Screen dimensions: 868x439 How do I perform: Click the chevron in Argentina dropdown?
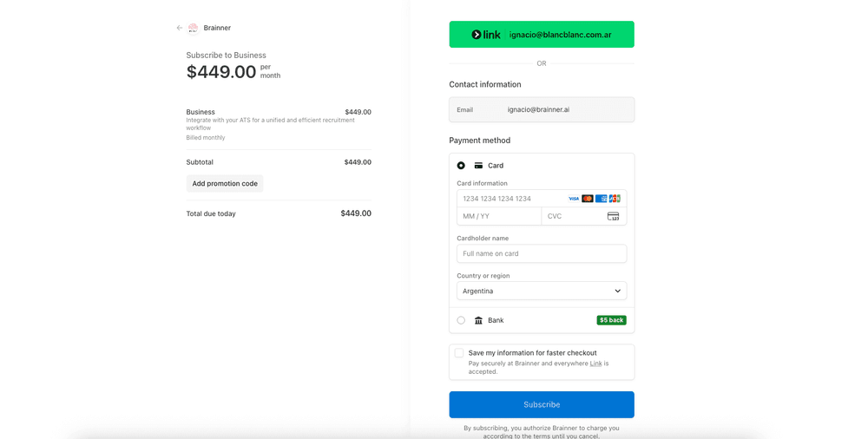pos(618,292)
